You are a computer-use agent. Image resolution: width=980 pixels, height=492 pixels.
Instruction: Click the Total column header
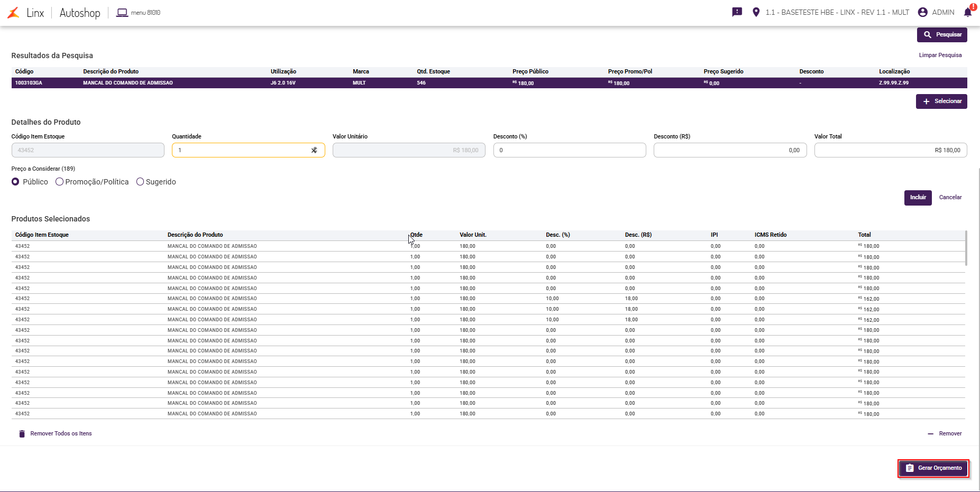[864, 235]
